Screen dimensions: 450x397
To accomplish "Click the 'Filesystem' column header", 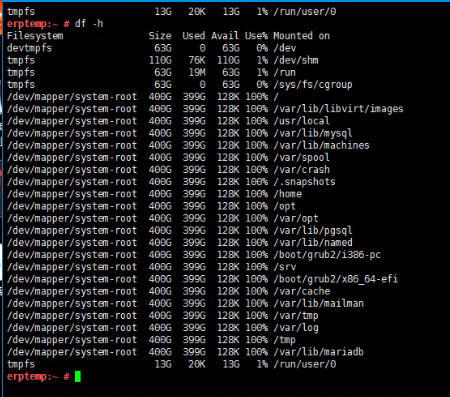I will tap(35, 36).
